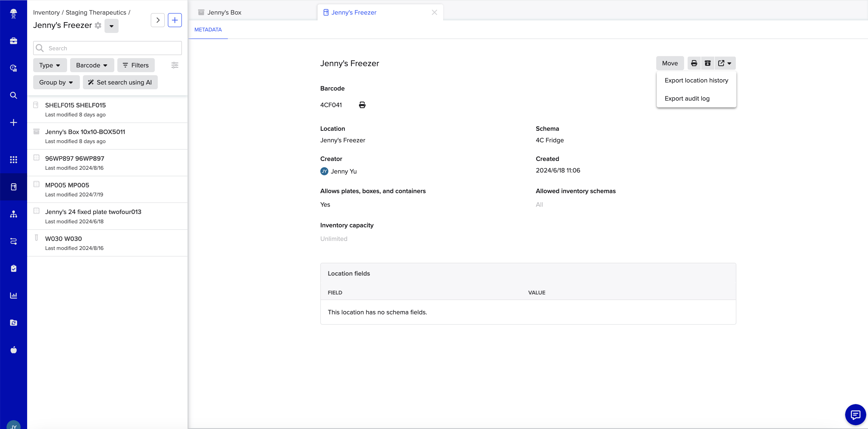Select the Inventory freezer icon in sidebar
This screenshot has height=429, width=868.
14,187
